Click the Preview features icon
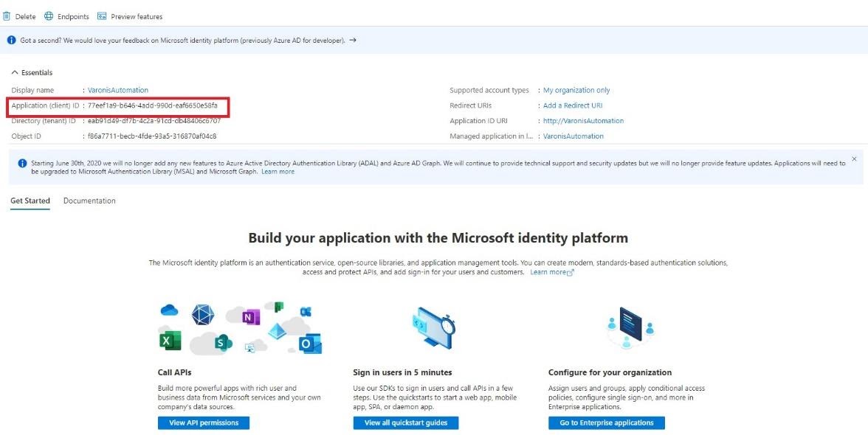This screenshot has height=435, width=868. coord(102,16)
